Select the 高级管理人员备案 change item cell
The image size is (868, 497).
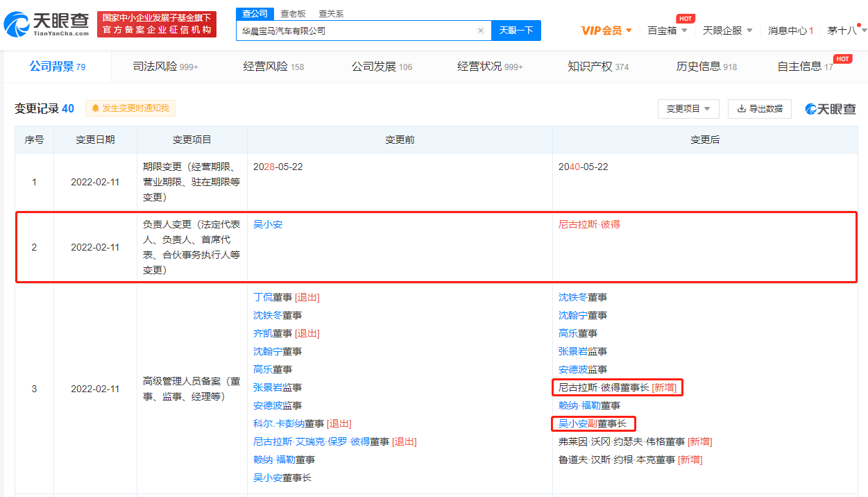192,389
